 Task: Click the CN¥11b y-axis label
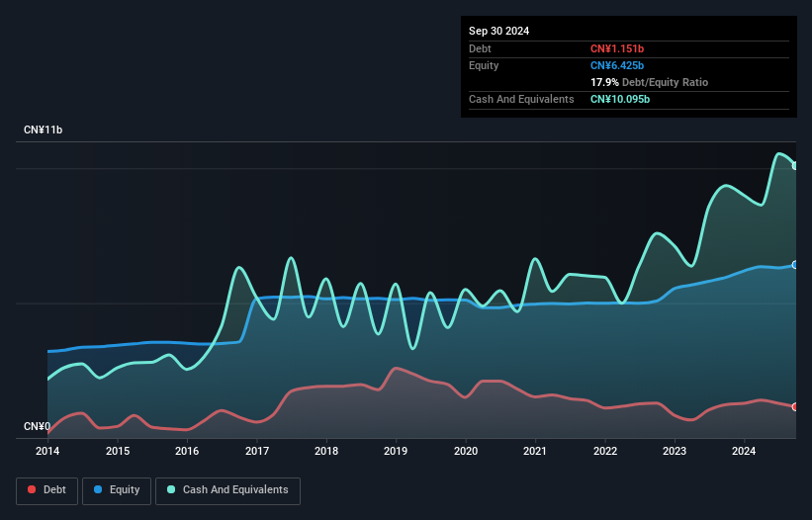click(x=43, y=130)
